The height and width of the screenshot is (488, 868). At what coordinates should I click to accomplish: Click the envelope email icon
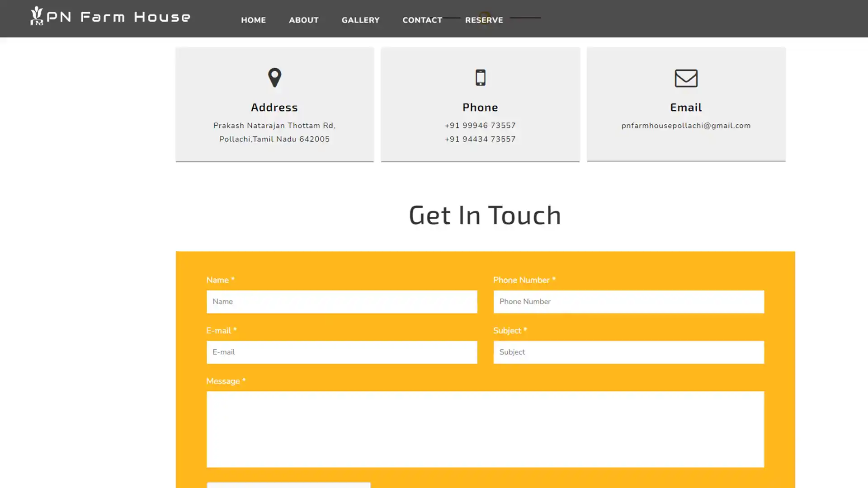pyautogui.click(x=686, y=78)
